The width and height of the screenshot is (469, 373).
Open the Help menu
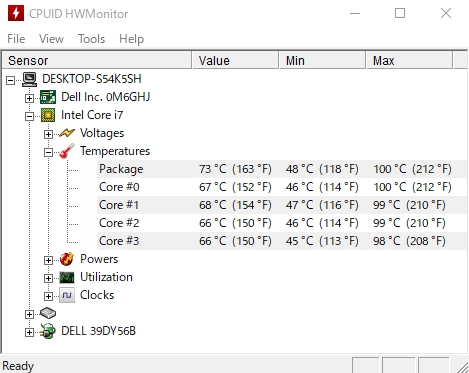tap(131, 39)
